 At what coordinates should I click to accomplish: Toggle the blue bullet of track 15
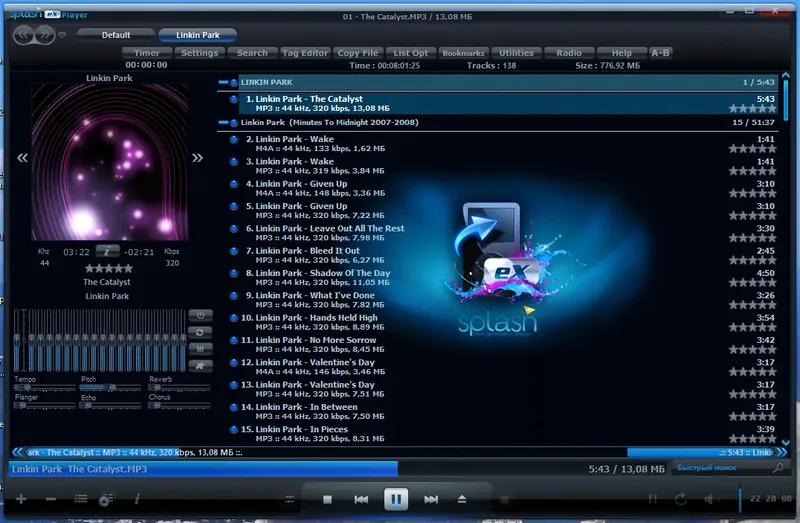[234, 430]
